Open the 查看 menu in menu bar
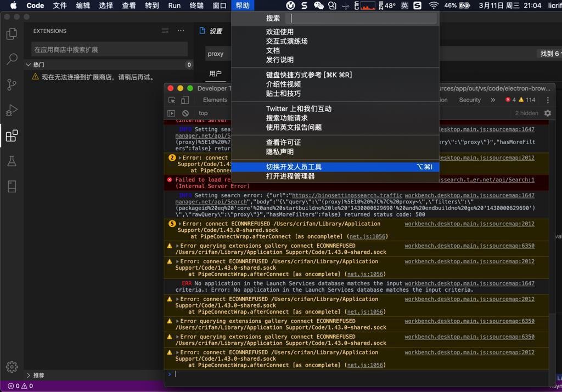This screenshot has width=562, height=392. click(x=128, y=5)
